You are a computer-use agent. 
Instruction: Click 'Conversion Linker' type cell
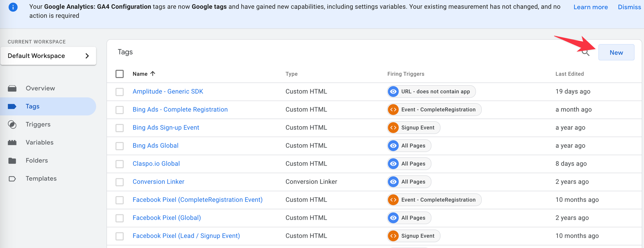[311, 182]
